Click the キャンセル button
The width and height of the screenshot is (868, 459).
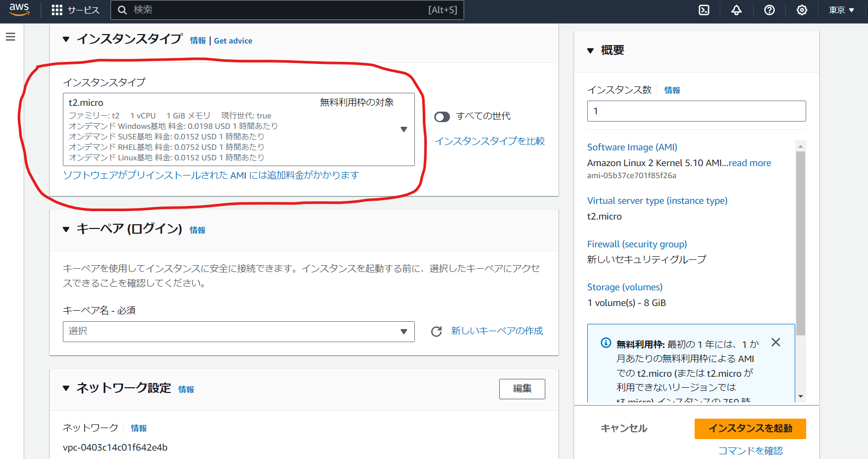click(624, 429)
